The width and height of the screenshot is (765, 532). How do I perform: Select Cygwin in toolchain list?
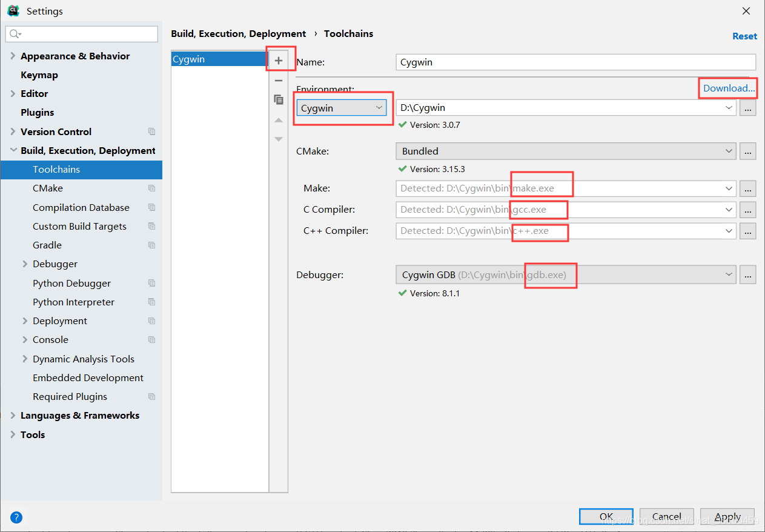pyautogui.click(x=219, y=59)
